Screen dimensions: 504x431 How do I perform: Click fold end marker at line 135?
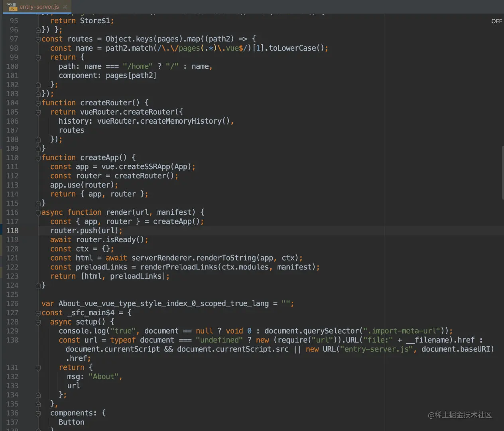pyautogui.click(x=38, y=404)
